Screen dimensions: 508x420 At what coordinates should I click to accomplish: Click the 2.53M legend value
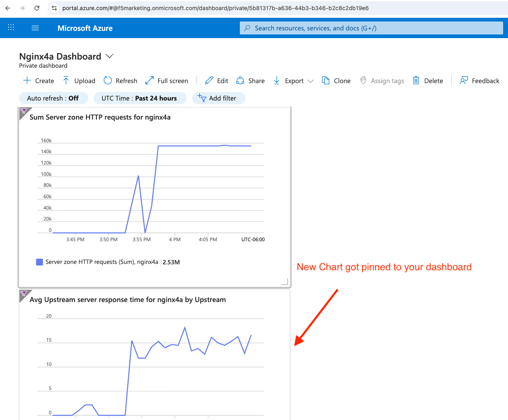click(171, 262)
